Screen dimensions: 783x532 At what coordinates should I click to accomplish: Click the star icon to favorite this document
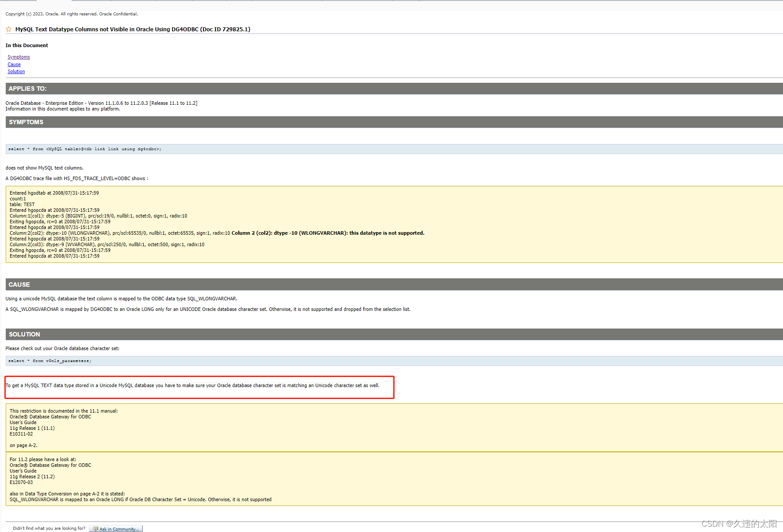[x=8, y=29]
